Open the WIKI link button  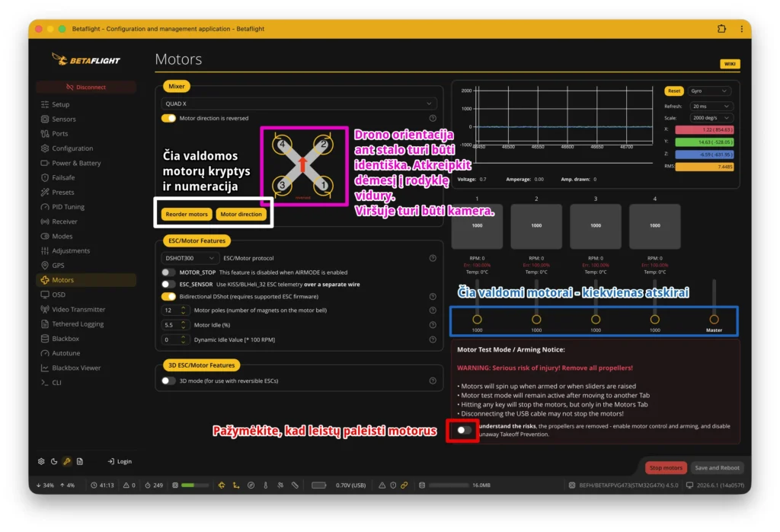tap(730, 64)
